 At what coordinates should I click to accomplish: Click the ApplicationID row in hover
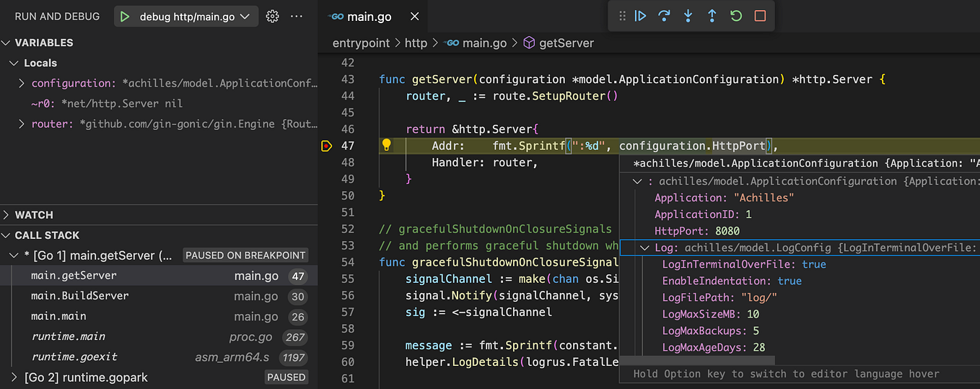(x=800, y=214)
